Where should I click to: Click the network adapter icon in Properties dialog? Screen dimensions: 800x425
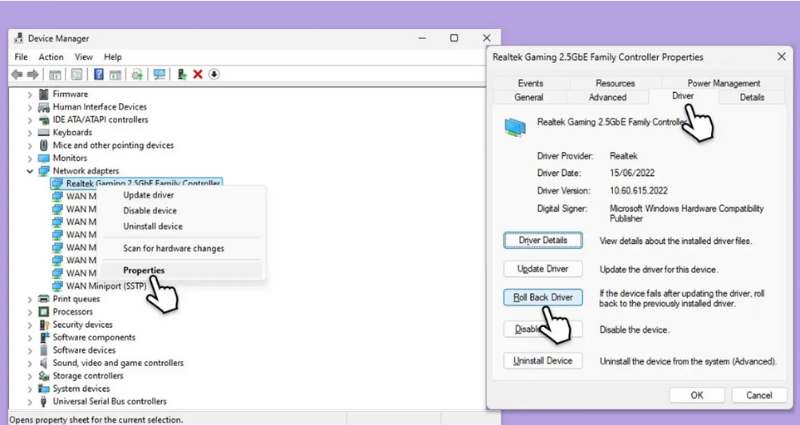pyautogui.click(x=515, y=127)
